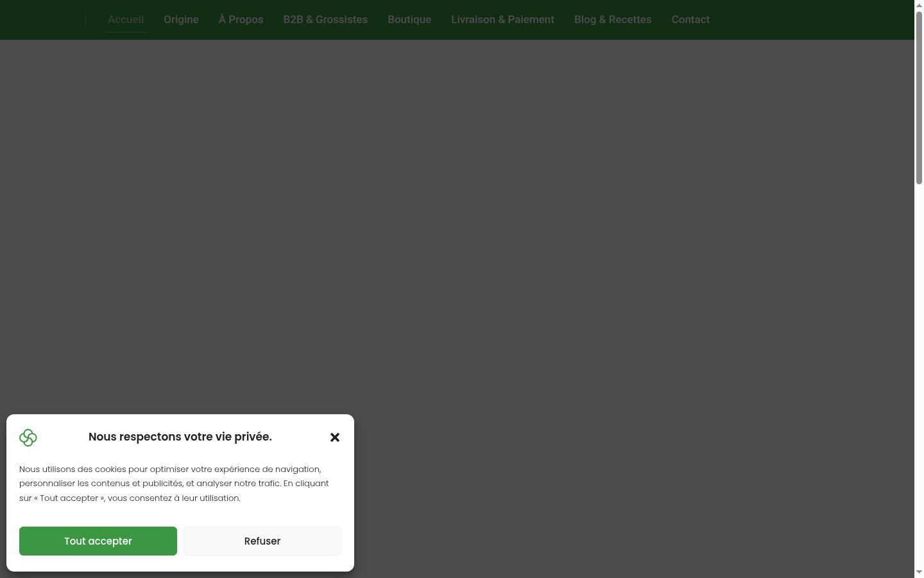Viewport: 924px width, 578px height.
Task: Click the scrollbar down arrow
Action: coord(919,572)
